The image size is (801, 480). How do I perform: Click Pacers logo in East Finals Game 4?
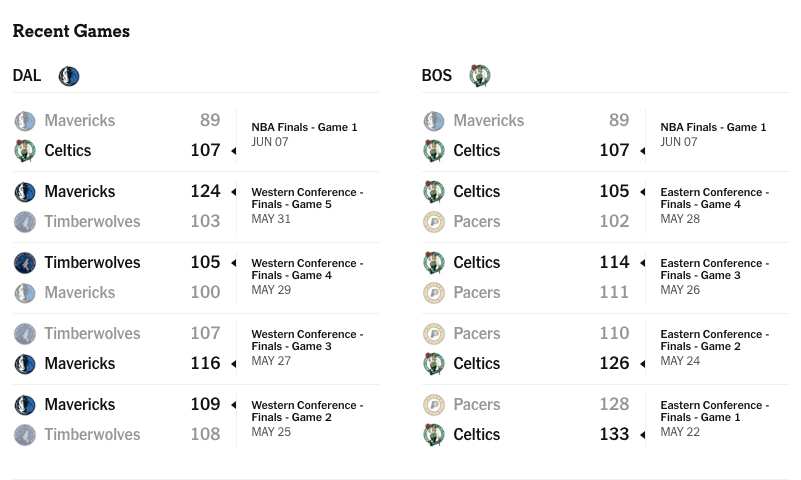(434, 222)
